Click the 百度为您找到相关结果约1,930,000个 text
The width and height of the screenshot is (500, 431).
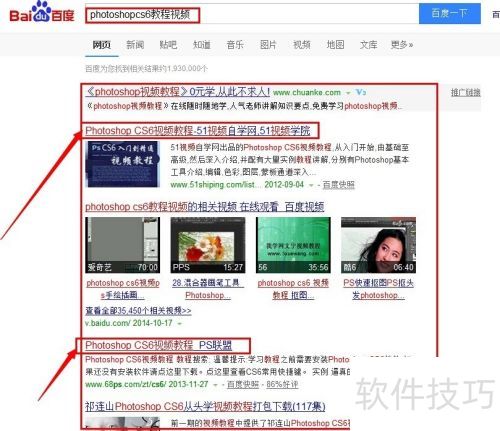point(146,69)
